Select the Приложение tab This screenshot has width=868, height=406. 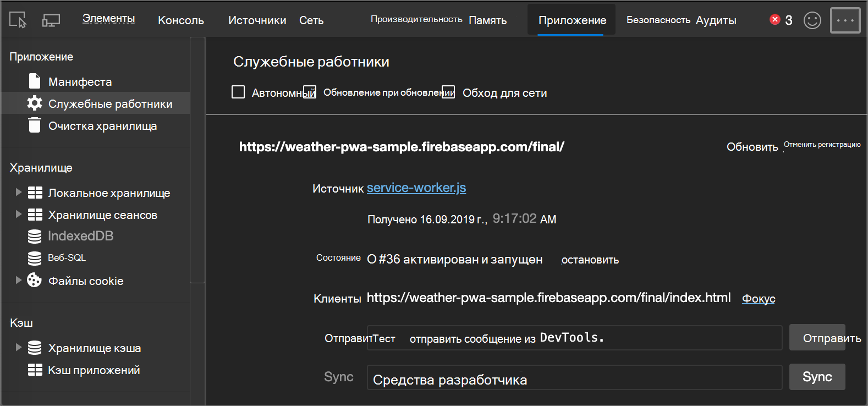pos(572,20)
